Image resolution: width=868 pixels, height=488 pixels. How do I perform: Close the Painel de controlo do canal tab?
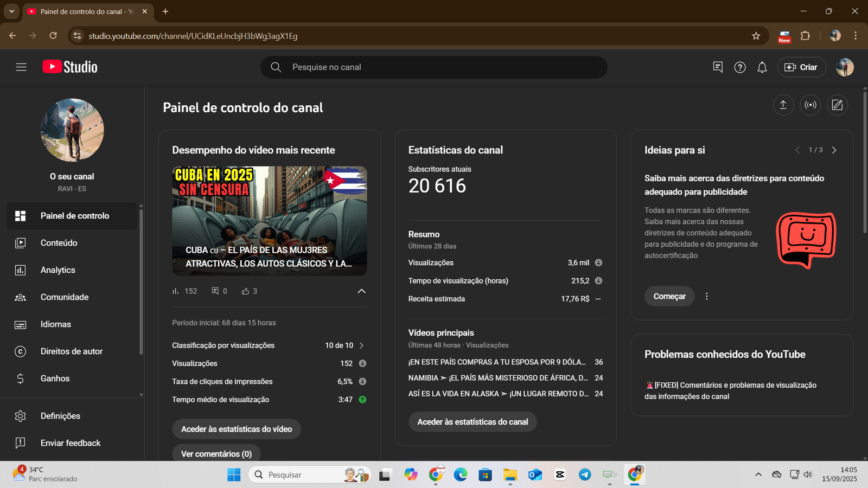pyautogui.click(x=144, y=11)
